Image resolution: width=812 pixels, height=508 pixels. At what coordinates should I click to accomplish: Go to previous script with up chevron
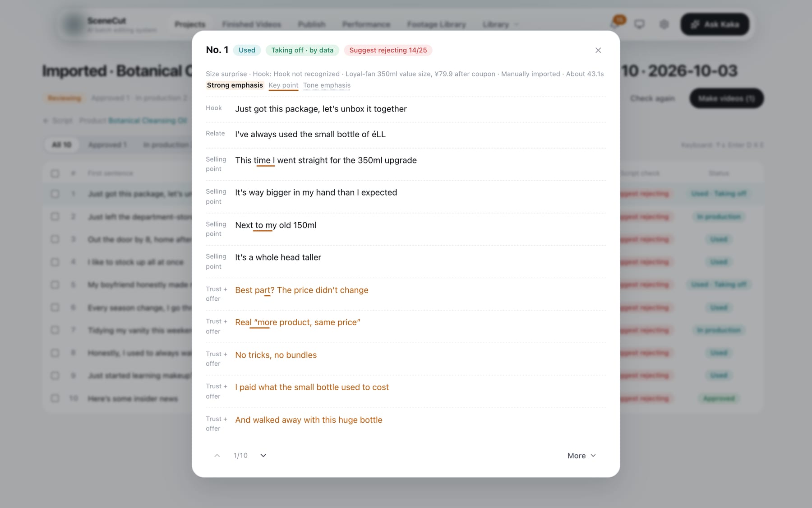[x=217, y=456]
